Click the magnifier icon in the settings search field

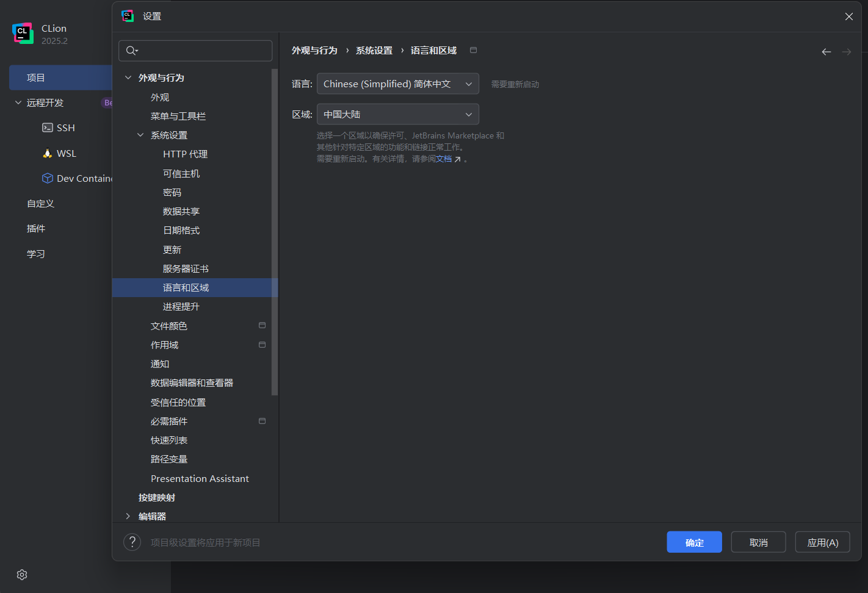tap(131, 51)
